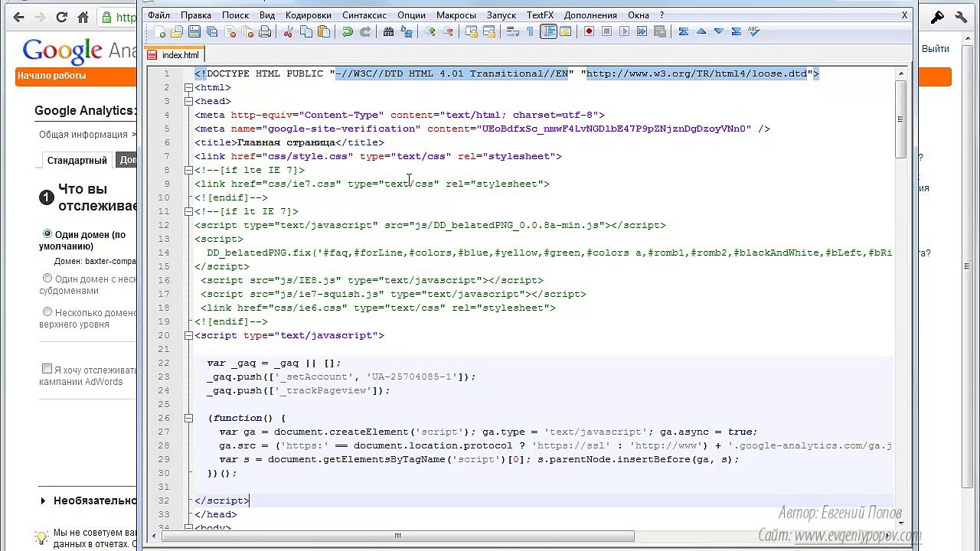This screenshot has height=551, width=980.
Task: Click the editor vertical scrollbar thumb
Action: 900,119
